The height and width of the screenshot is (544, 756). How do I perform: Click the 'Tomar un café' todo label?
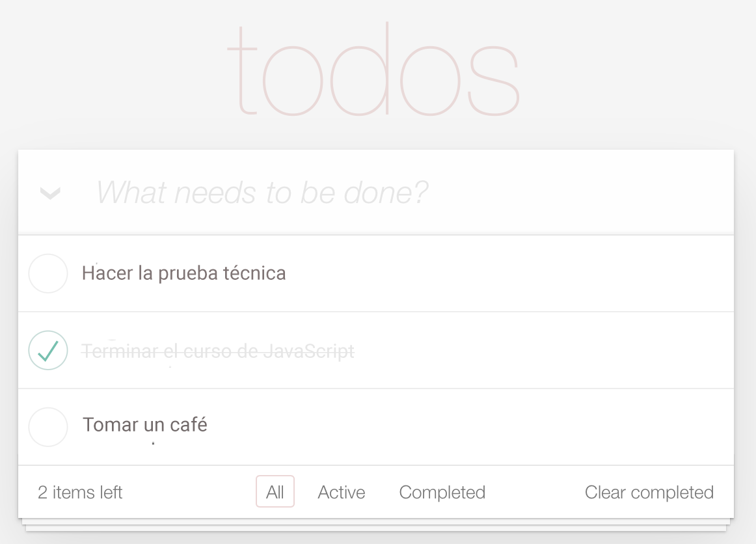[144, 425]
